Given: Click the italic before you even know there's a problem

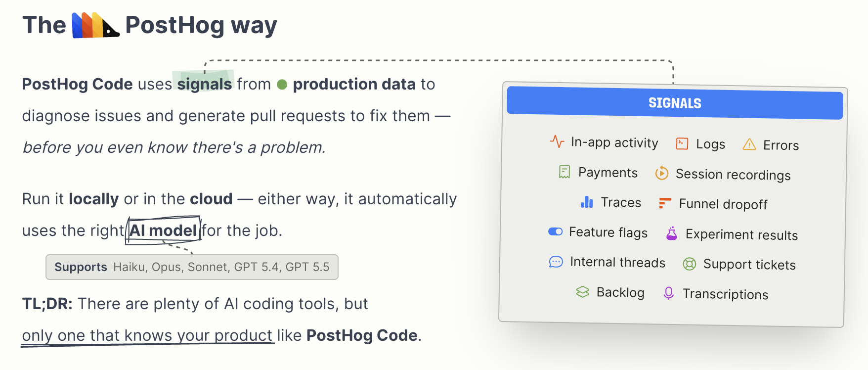Looking at the screenshot, I should point(174,147).
